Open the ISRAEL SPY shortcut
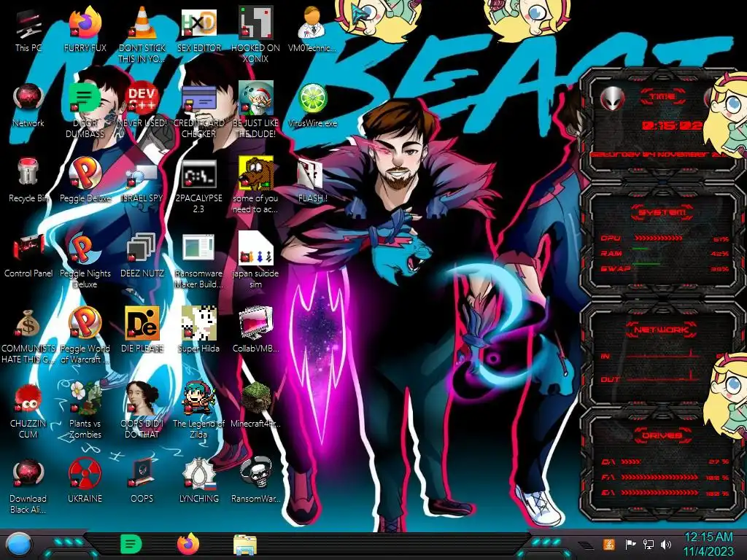This screenshot has width=747, height=560. click(142, 175)
